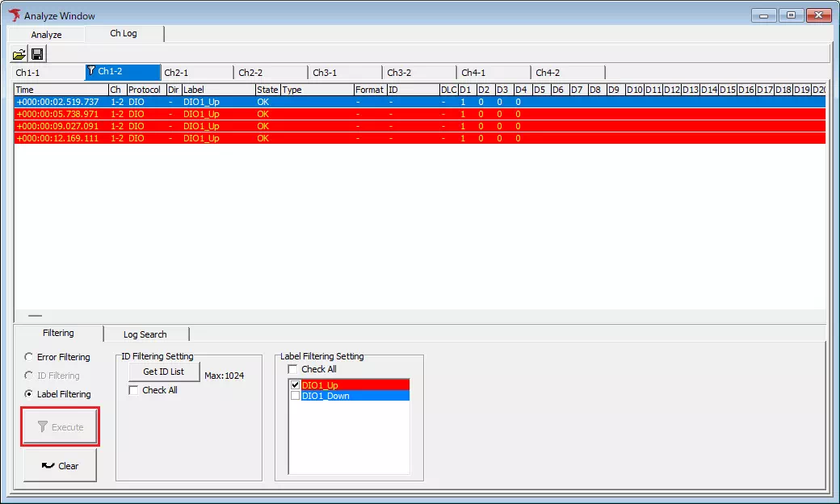Viewport: 840px width, 504px height.
Task: Select the Label Filtering option
Action: [28, 393]
